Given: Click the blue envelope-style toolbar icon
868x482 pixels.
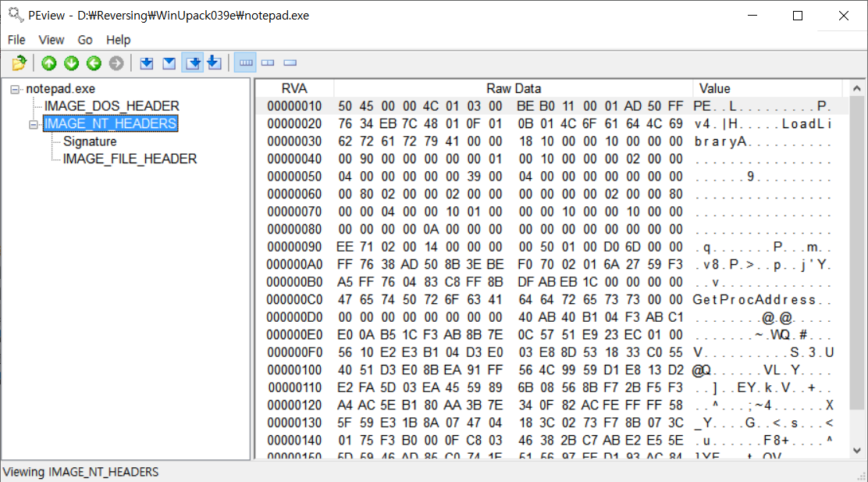Looking at the screenshot, I should tap(169, 63).
